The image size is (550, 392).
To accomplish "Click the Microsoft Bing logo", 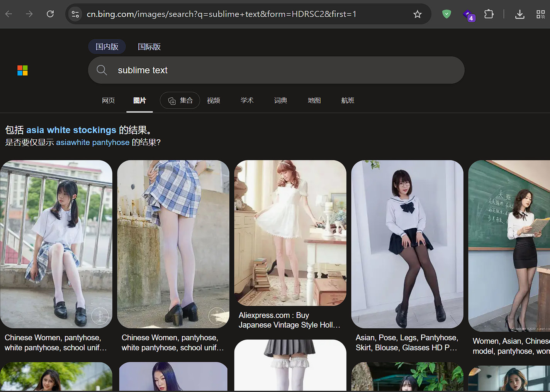I will pyautogui.click(x=22, y=71).
